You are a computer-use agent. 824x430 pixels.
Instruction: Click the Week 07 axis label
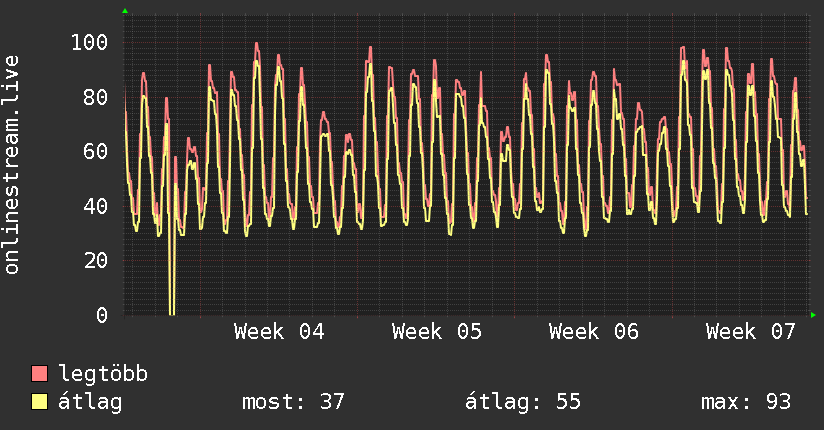[751, 331]
